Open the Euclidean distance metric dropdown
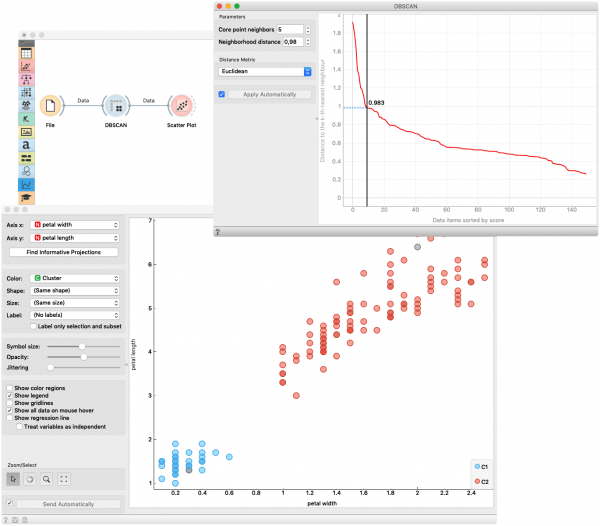The image size is (600, 526). tap(265, 72)
